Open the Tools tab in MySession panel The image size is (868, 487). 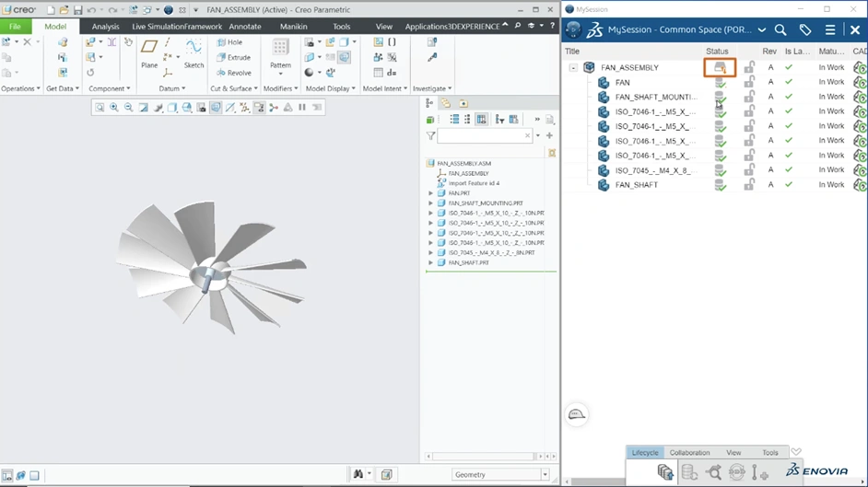pyautogui.click(x=770, y=452)
